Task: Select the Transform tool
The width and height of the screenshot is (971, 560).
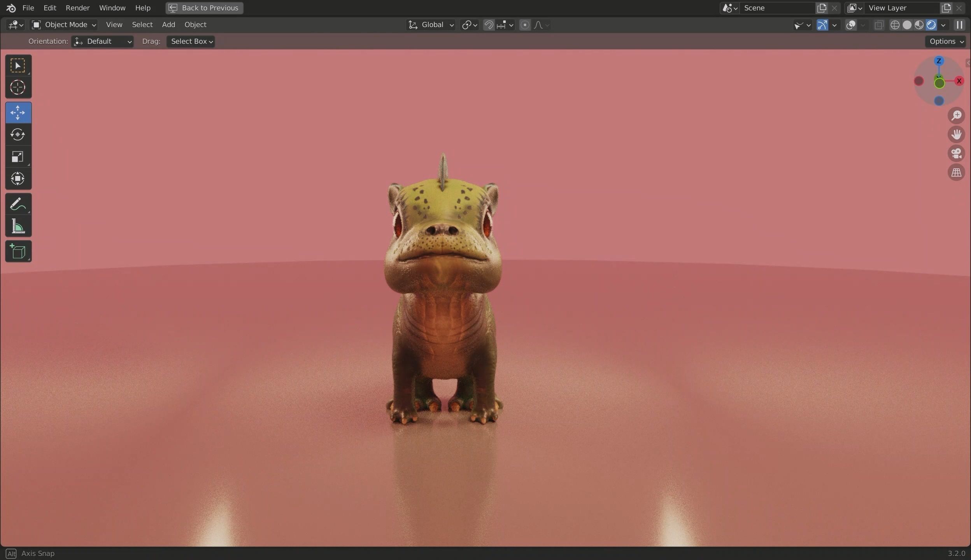Action: (18, 178)
